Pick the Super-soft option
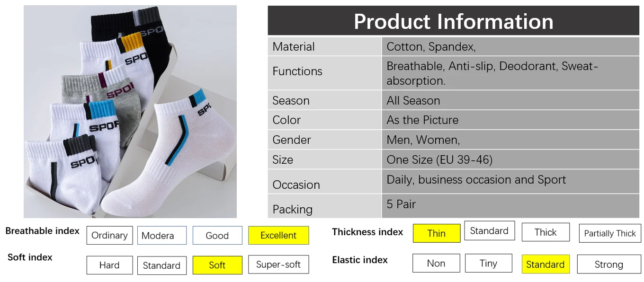Viewport: 644px width, 282px height. coord(278,264)
